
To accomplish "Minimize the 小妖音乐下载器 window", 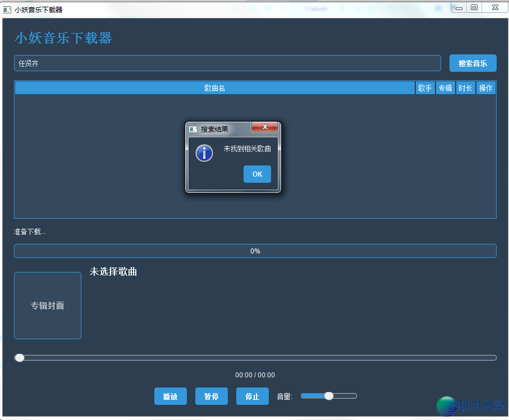I will click(460, 8).
